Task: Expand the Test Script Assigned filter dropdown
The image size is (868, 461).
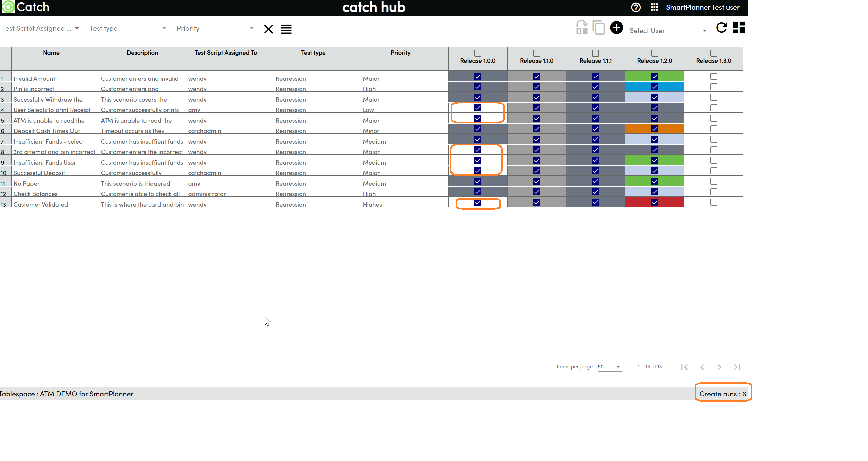Action: 41,29
